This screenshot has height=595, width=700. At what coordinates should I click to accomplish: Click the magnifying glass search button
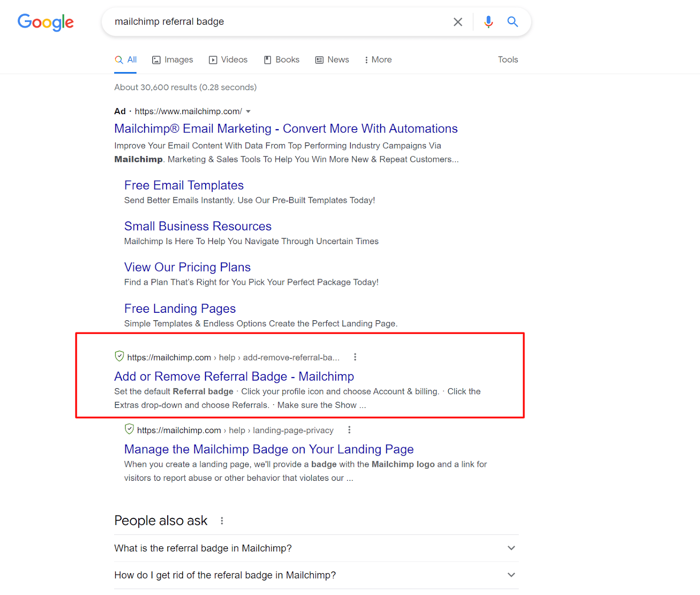(x=512, y=22)
